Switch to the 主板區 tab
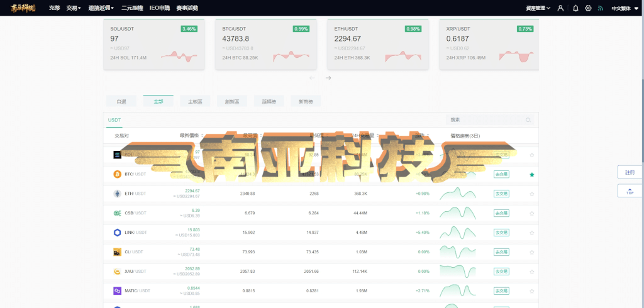 195,101
